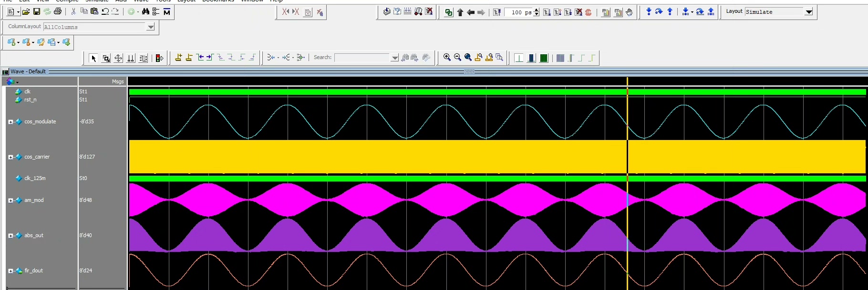Enable Select mode pointer in wave toolbar
Viewport: 868px width, 290px height.
[x=93, y=58]
